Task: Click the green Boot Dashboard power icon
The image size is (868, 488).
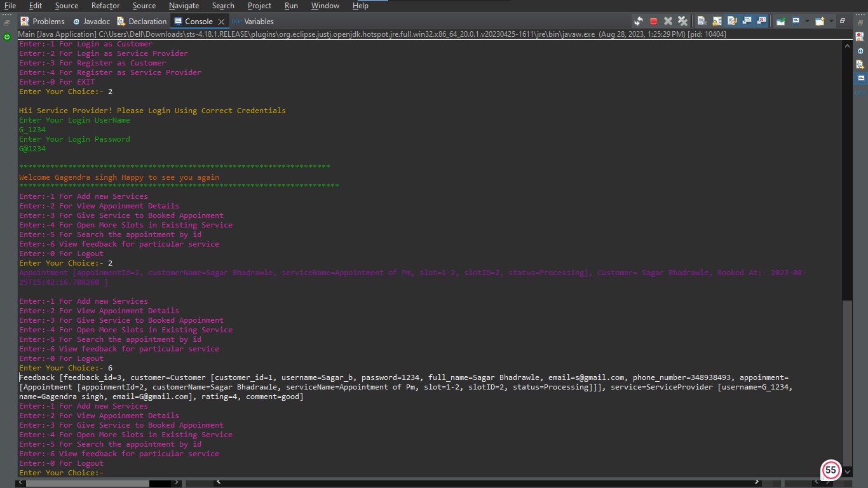Action: [x=7, y=37]
